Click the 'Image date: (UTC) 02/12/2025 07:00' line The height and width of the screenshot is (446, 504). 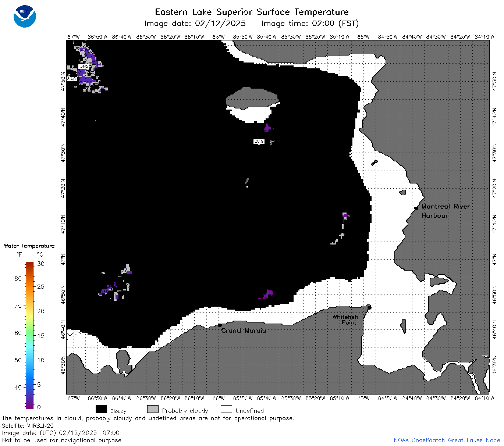click(61, 433)
